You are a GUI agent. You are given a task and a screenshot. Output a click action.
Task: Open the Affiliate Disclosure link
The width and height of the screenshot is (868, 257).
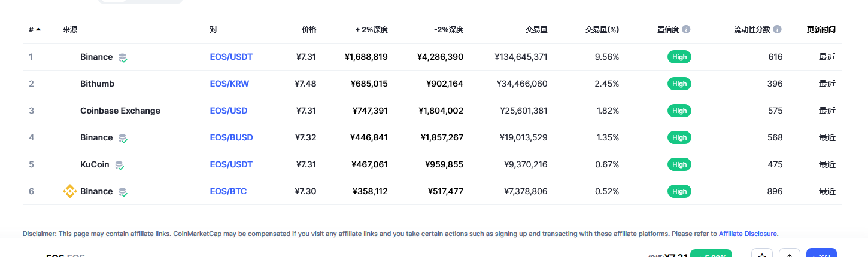click(x=748, y=234)
